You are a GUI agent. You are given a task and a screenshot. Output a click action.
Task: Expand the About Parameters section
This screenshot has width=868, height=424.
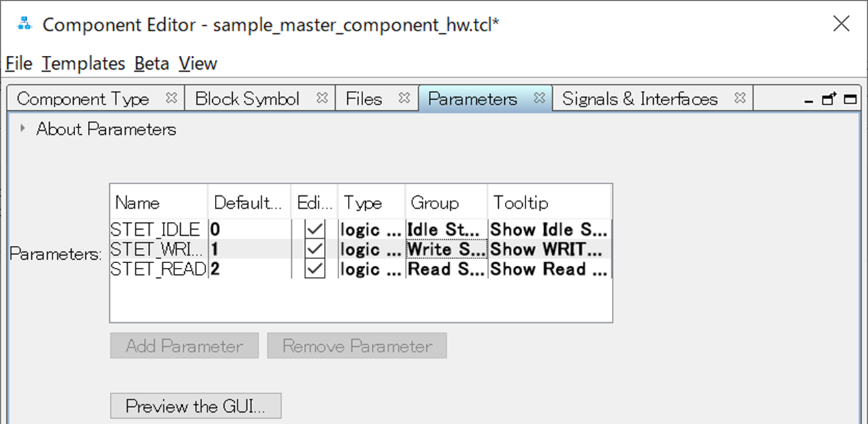pos(23,129)
